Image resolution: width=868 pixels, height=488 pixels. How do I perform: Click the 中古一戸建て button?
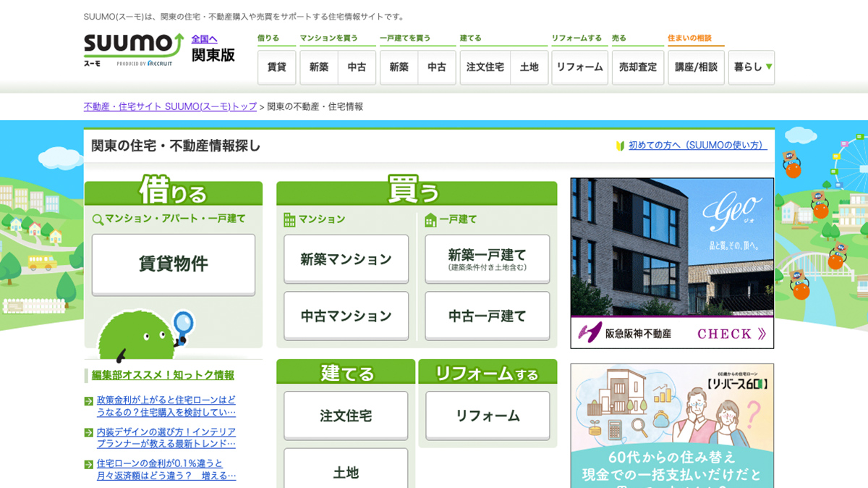(x=488, y=316)
